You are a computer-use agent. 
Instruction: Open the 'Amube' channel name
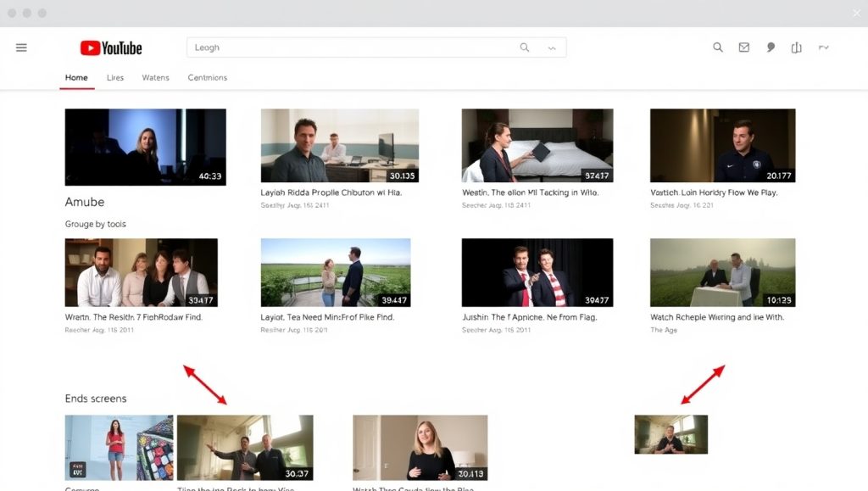(x=84, y=202)
